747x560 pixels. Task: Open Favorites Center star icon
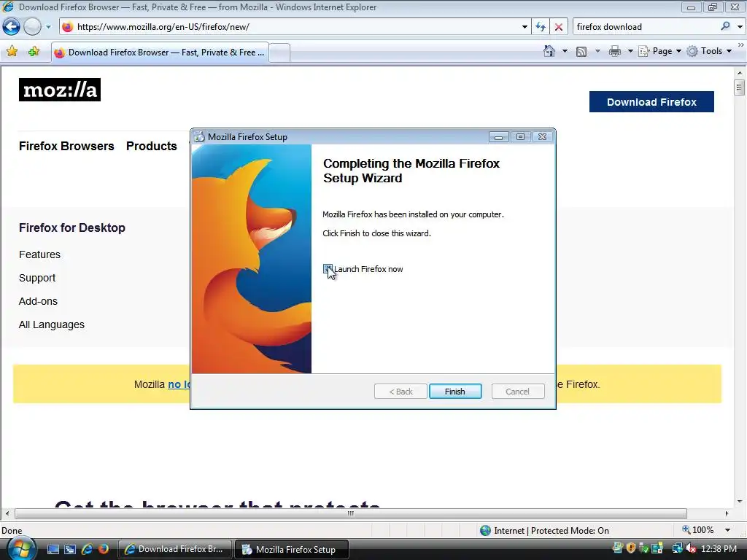pyautogui.click(x=12, y=52)
